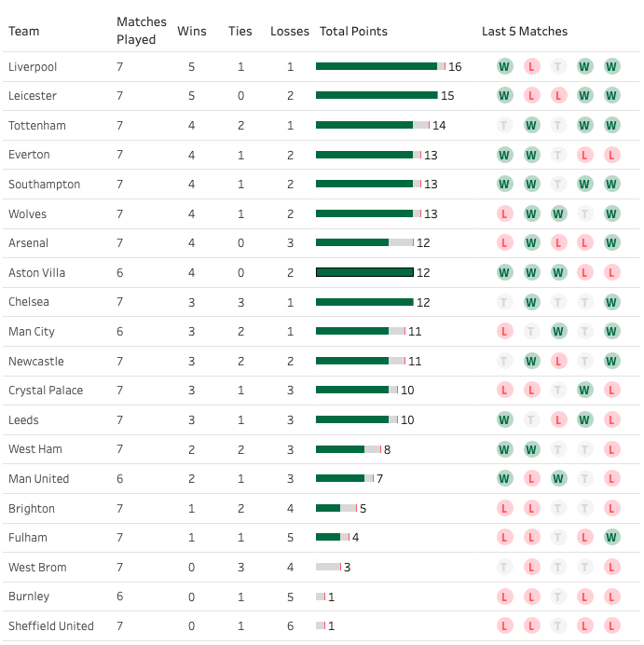644x645 pixels.
Task: Select Aston Villa's outlined Total Points bar
Action: point(364,272)
